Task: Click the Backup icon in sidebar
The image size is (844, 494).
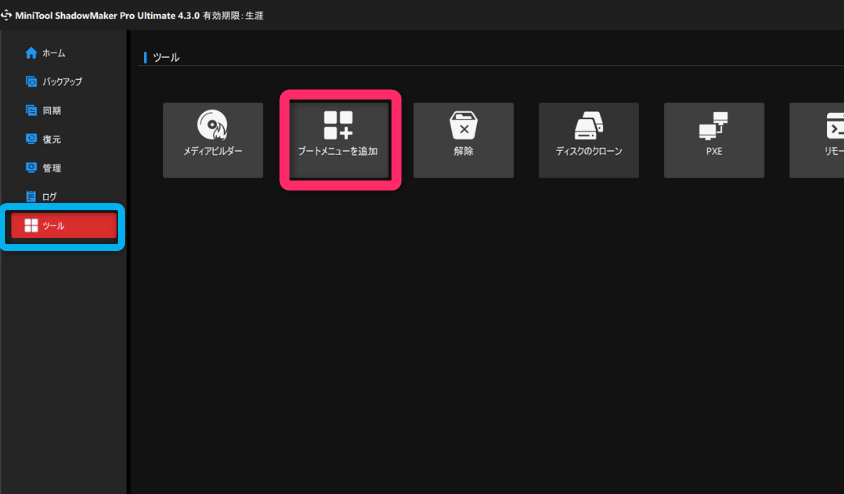Action: [31, 81]
